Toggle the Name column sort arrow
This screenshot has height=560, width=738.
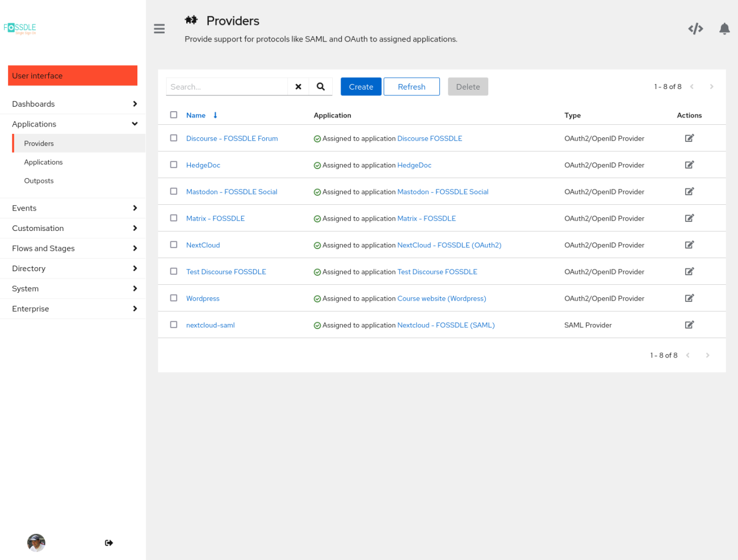point(215,115)
